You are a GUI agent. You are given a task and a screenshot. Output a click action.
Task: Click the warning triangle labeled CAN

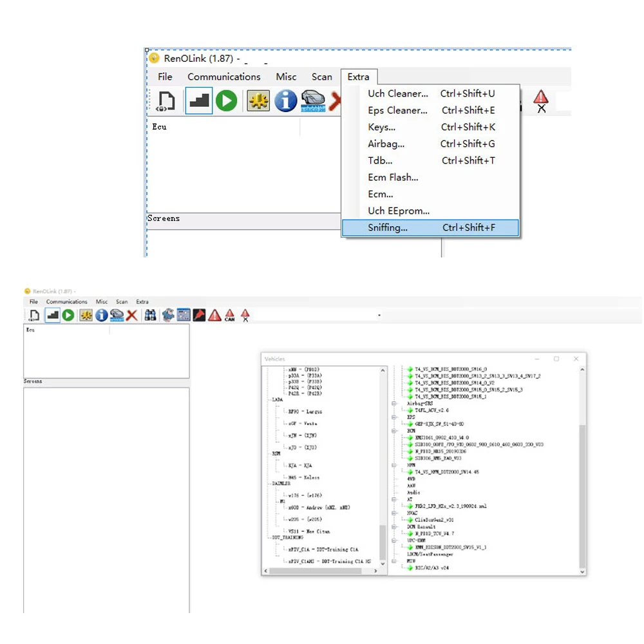coord(230,315)
